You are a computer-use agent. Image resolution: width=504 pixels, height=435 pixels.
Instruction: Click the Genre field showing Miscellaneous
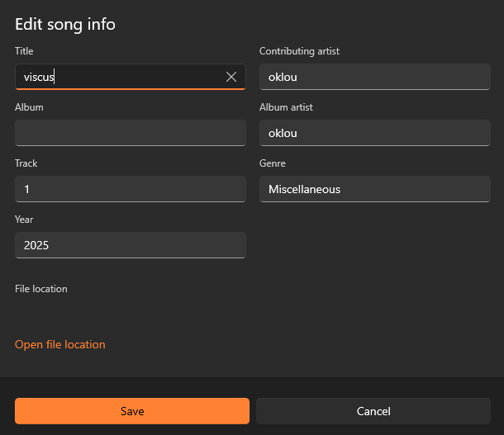click(374, 189)
